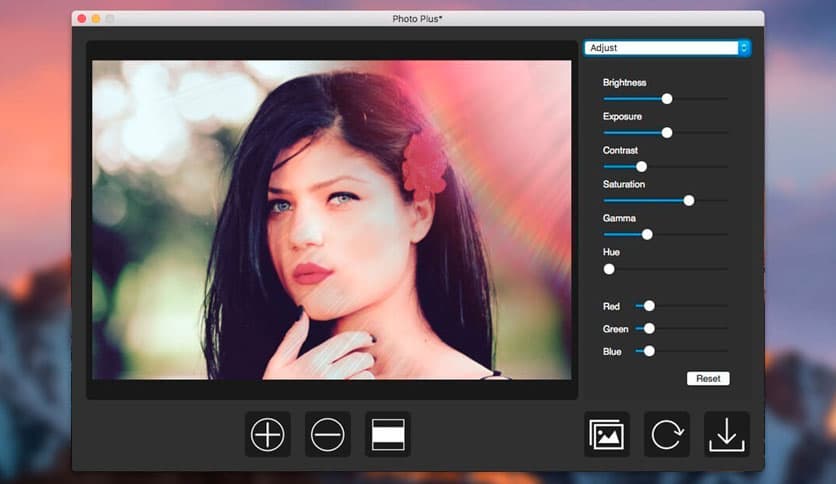
Task: Click the Blue channel slider handle
Action: click(x=649, y=351)
